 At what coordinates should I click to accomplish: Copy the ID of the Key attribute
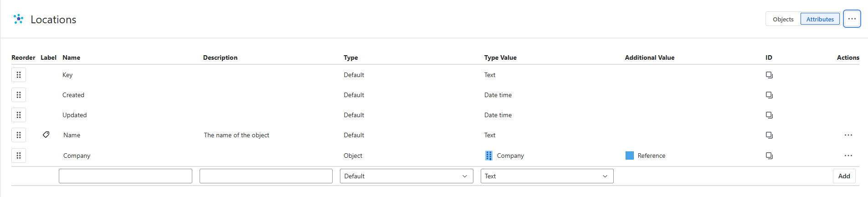point(769,75)
